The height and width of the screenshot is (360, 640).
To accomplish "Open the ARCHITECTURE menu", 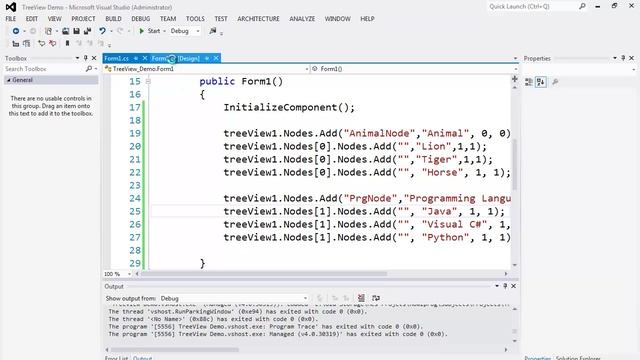I will 258,19.
